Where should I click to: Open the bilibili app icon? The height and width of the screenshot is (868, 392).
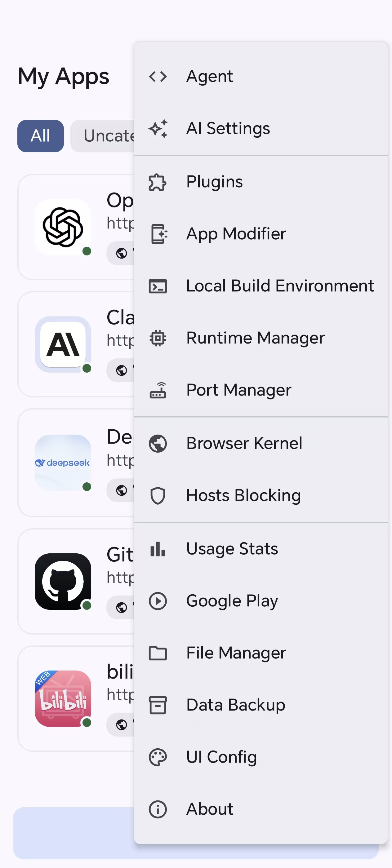(63, 699)
